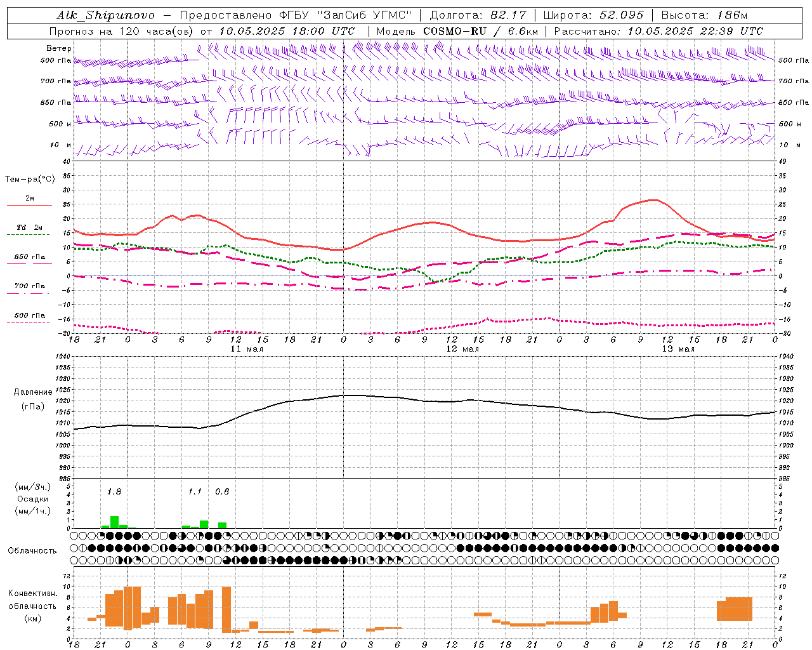Click the '(гПа)' unit under Давление

32,407
